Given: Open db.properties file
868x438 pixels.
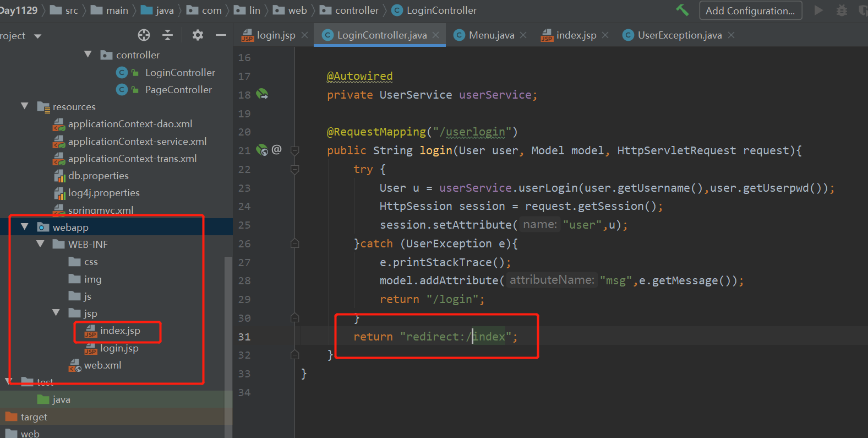Looking at the screenshot, I should click(x=98, y=176).
